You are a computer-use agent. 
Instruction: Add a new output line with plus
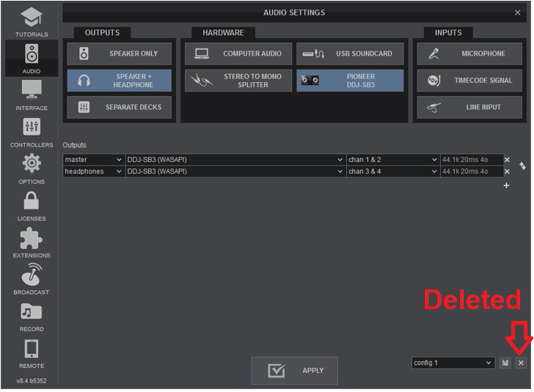pos(506,185)
